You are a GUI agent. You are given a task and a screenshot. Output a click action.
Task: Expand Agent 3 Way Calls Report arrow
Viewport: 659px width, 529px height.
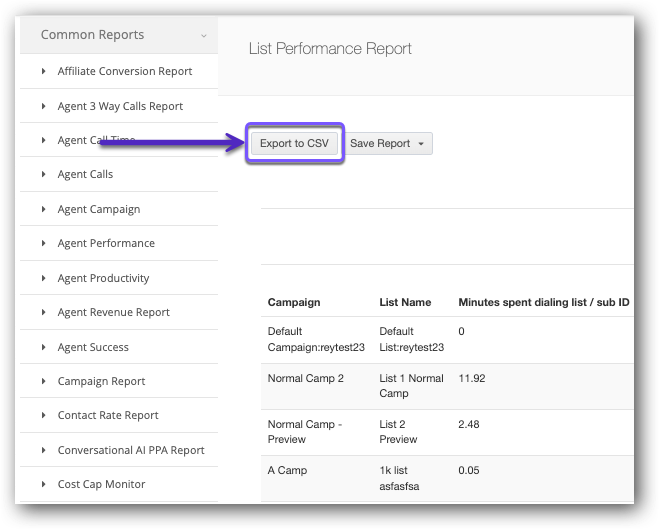(43, 106)
